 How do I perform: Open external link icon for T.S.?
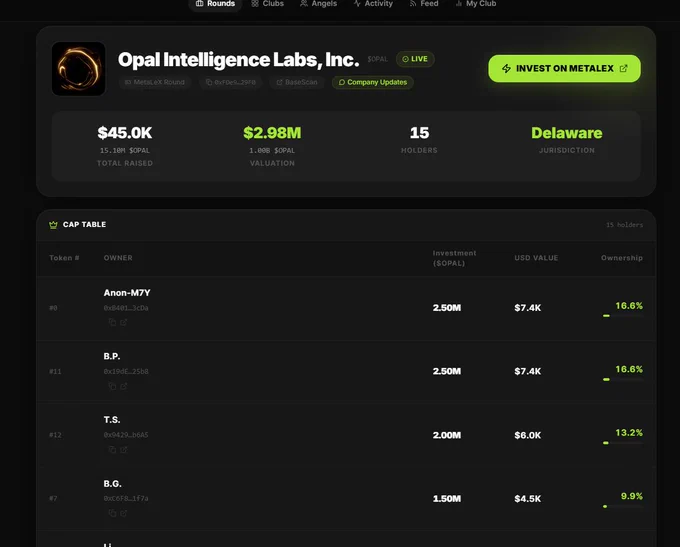(x=124, y=449)
